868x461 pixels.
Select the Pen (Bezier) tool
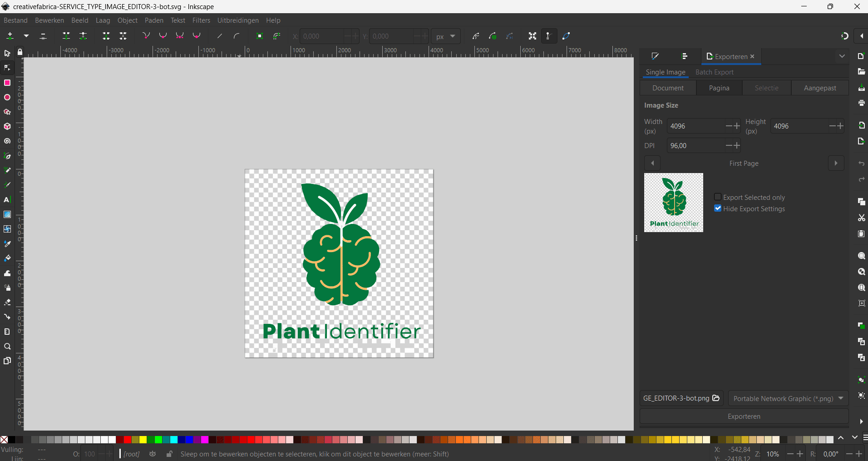click(7, 156)
